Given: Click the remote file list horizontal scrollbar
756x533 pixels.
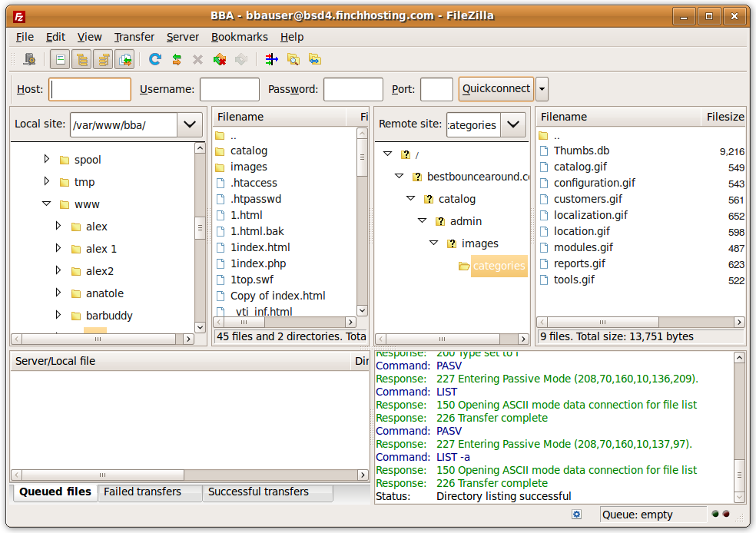Looking at the screenshot, I should tap(640, 322).
